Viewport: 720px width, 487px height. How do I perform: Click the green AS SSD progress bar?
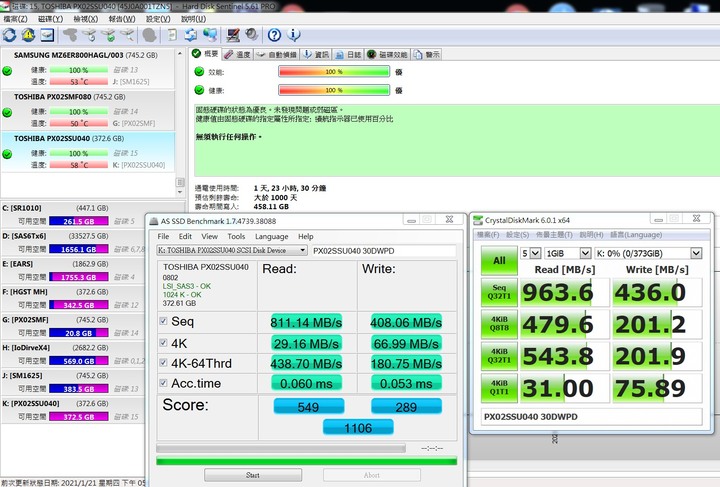306,461
